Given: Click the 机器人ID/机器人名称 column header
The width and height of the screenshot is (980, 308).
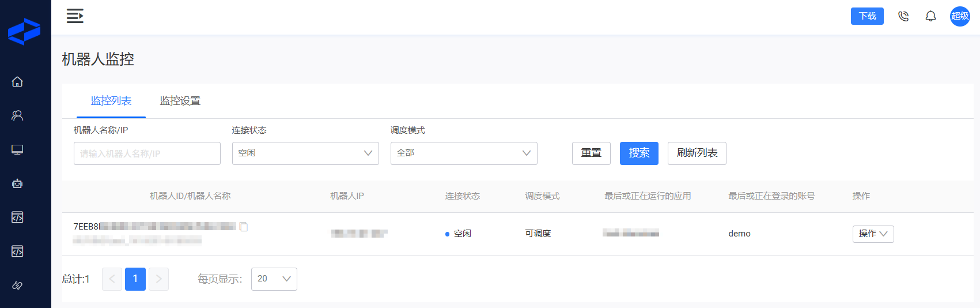Looking at the screenshot, I should (190, 196).
